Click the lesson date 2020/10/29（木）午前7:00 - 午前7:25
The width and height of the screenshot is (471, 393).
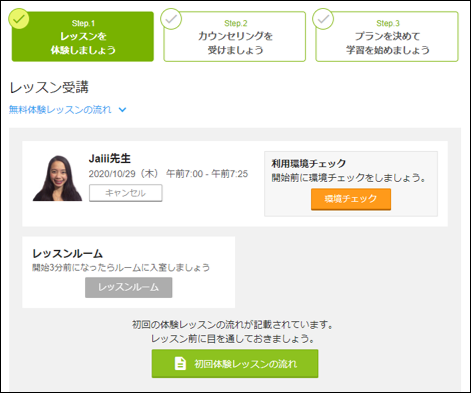click(x=168, y=174)
